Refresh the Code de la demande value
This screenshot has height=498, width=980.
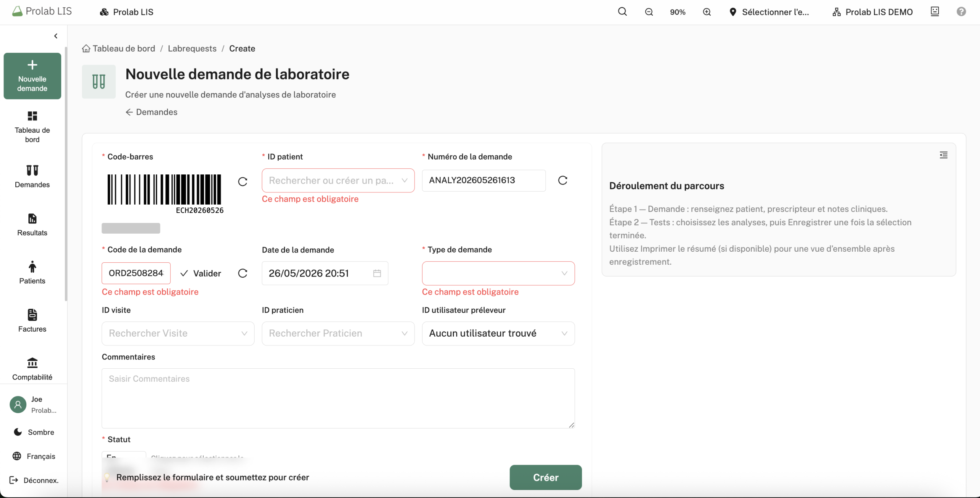pos(243,273)
